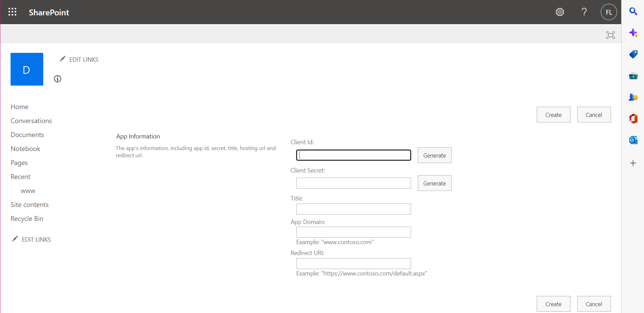Open the Tools sidebar panel

tap(633, 76)
